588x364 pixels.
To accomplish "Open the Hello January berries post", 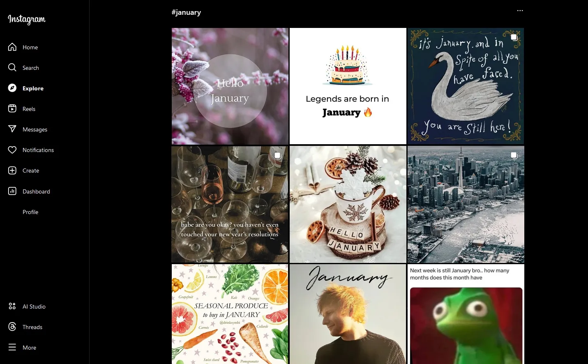I will coord(230,86).
